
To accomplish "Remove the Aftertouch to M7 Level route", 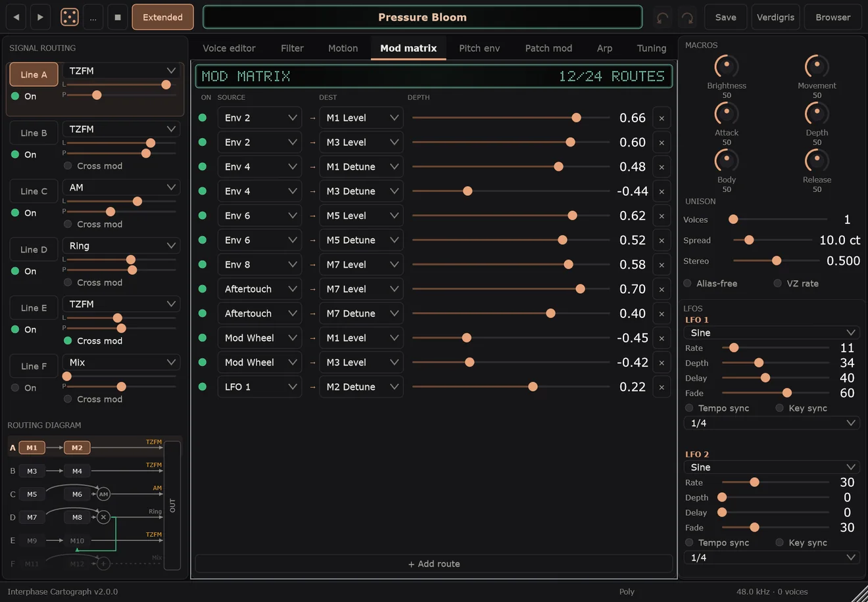I will (662, 289).
